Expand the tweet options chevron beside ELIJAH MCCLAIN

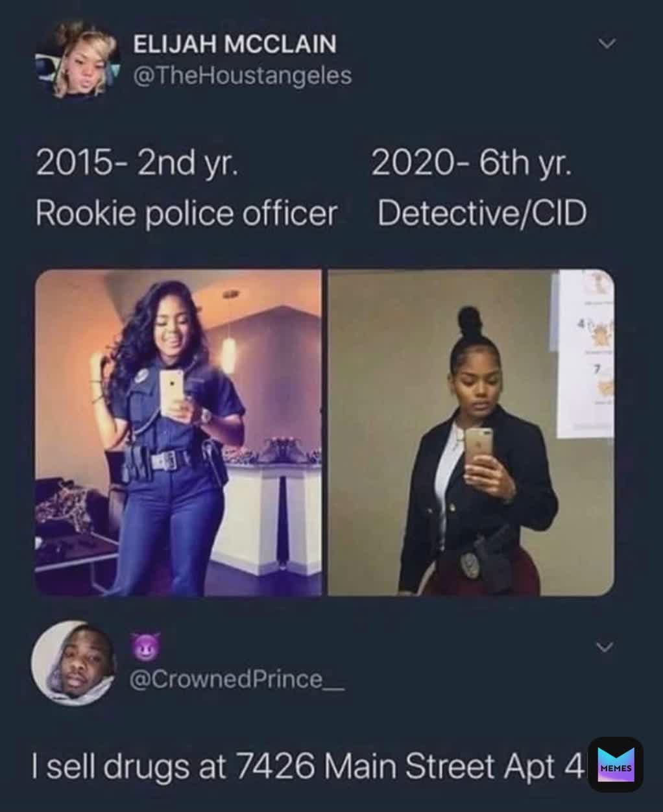click(x=606, y=44)
